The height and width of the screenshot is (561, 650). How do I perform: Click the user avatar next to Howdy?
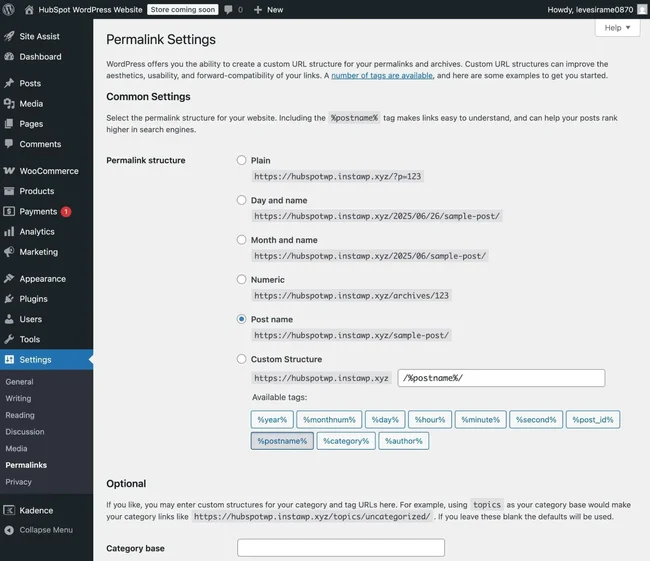[642, 10]
